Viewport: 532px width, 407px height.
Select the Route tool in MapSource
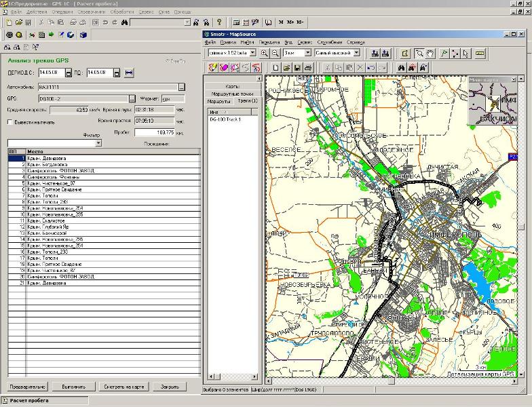pos(455,53)
